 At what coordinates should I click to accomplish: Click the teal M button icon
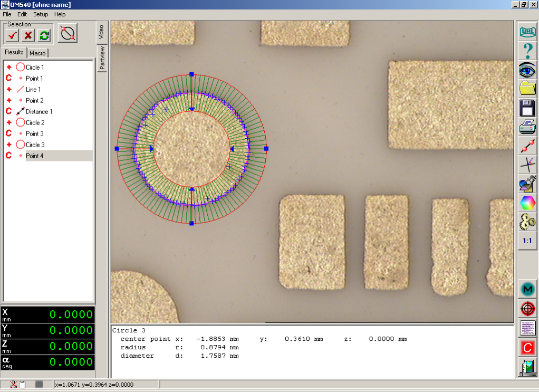[x=527, y=289]
